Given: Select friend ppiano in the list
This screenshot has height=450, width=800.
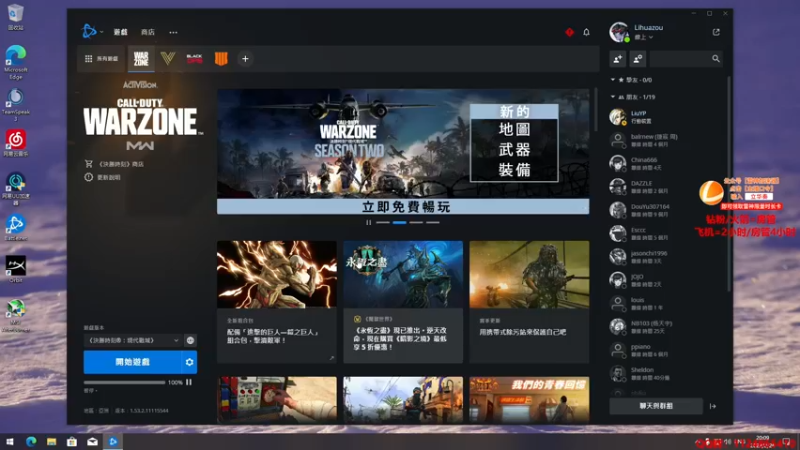Looking at the screenshot, I should pos(666,350).
